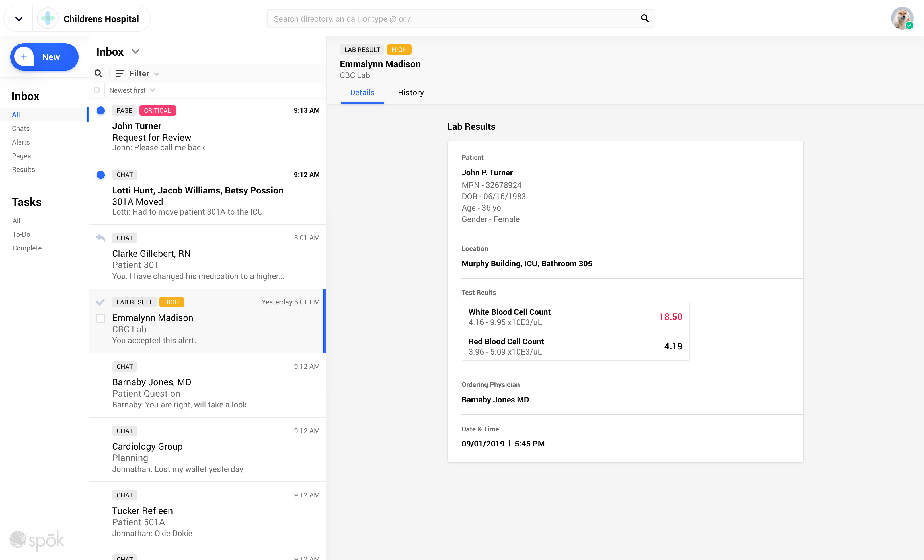The image size is (924, 560).
Task: Open Results in the sidebar
Action: coord(23,169)
